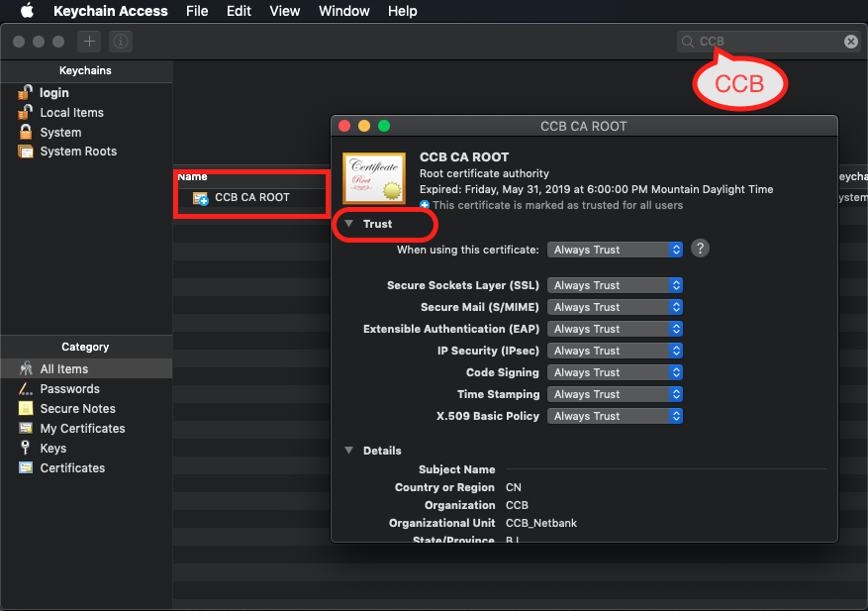Open the Extensible Authentication (EAP) dropdown

(615, 329)
